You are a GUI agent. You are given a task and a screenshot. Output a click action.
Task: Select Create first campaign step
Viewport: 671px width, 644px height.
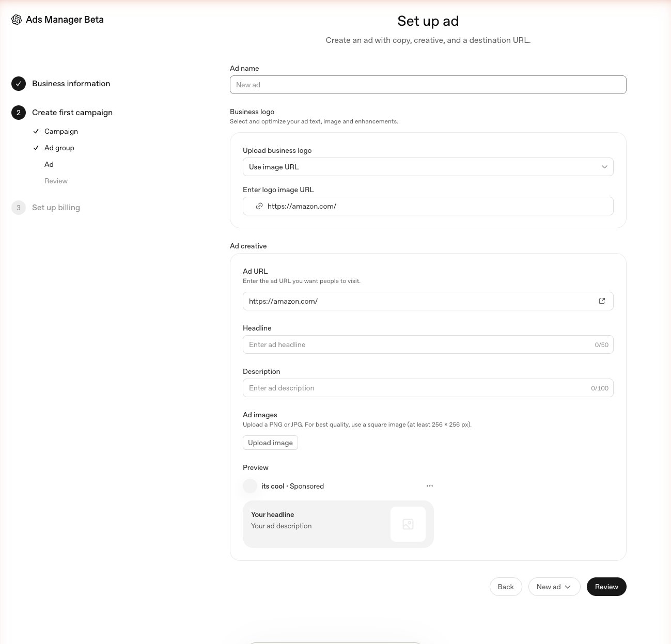(x=72, y=113)
